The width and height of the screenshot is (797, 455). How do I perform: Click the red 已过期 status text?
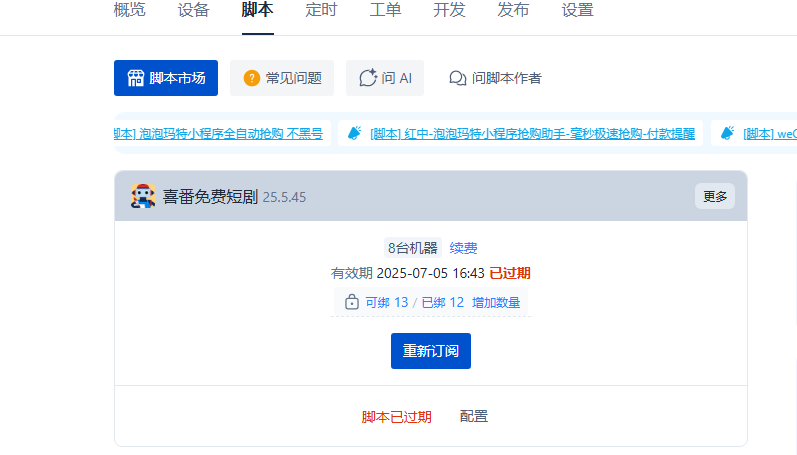[510, 274]
